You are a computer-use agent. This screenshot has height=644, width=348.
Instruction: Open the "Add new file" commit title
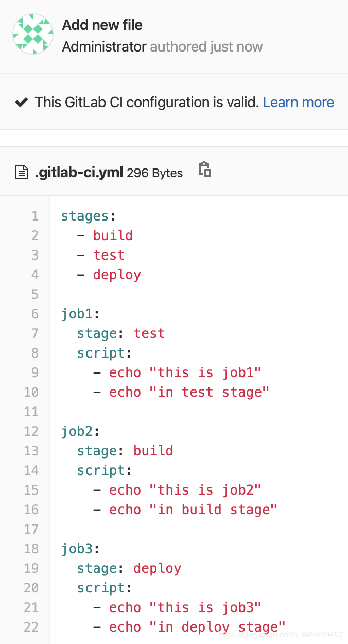102,25
